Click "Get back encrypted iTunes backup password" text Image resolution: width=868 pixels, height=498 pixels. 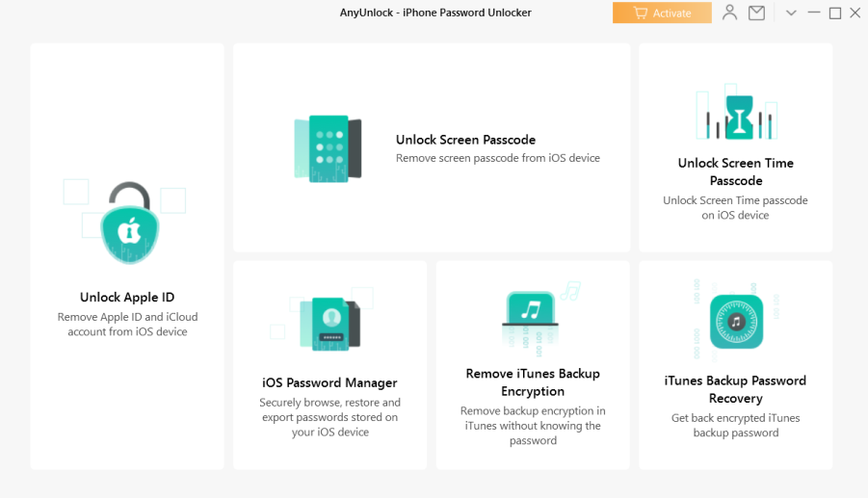click(x=736, y=425)
